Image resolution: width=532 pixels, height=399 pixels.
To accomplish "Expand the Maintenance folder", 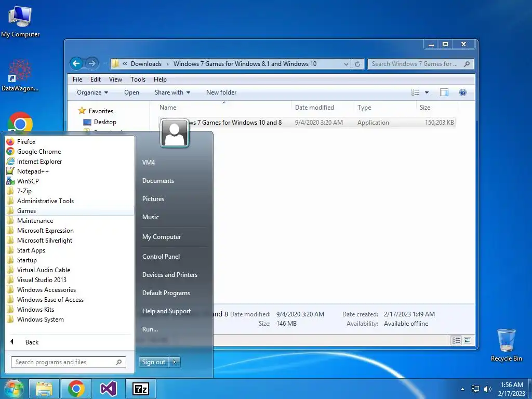I will click(x=70, y=220).
